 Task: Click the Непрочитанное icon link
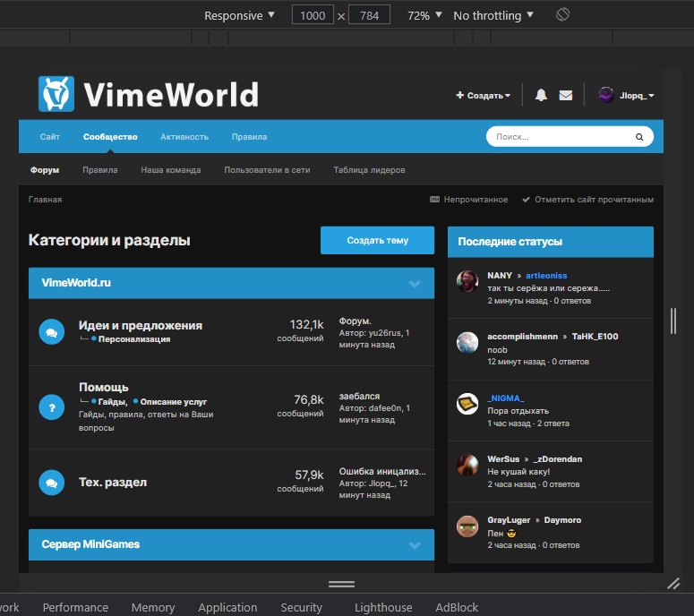pos(468,200)
